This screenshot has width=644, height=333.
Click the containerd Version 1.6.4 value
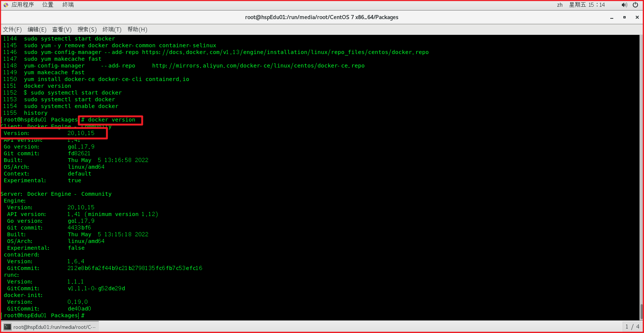pyautogui.click(x=76, y=262)
